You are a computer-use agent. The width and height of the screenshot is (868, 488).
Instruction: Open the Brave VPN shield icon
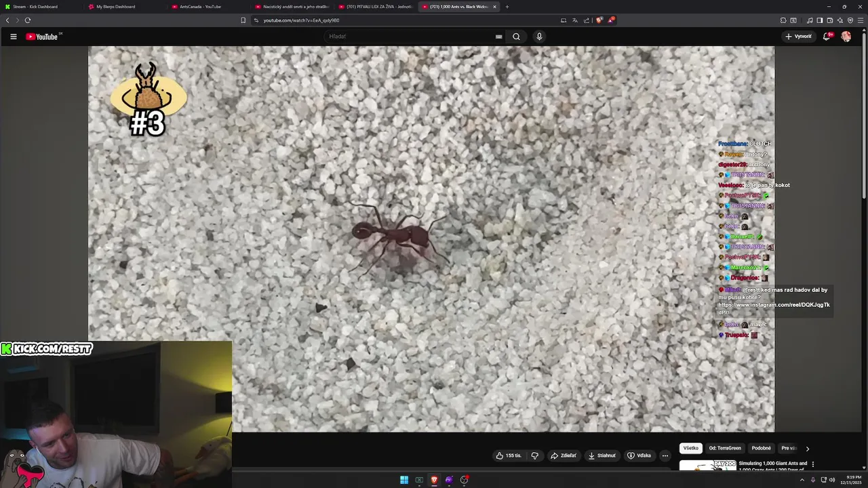coord(850,20)
